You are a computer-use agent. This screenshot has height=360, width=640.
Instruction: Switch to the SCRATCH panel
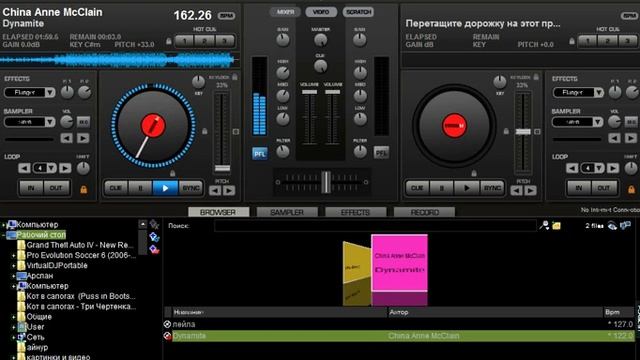point(358,12)
